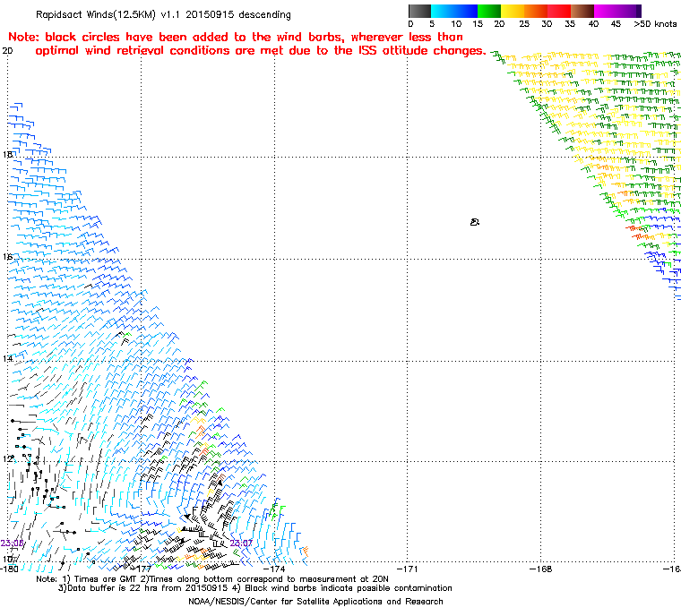Click the '>50 knots' legend label
Viewport: 681px width, 616px height.
655,24
